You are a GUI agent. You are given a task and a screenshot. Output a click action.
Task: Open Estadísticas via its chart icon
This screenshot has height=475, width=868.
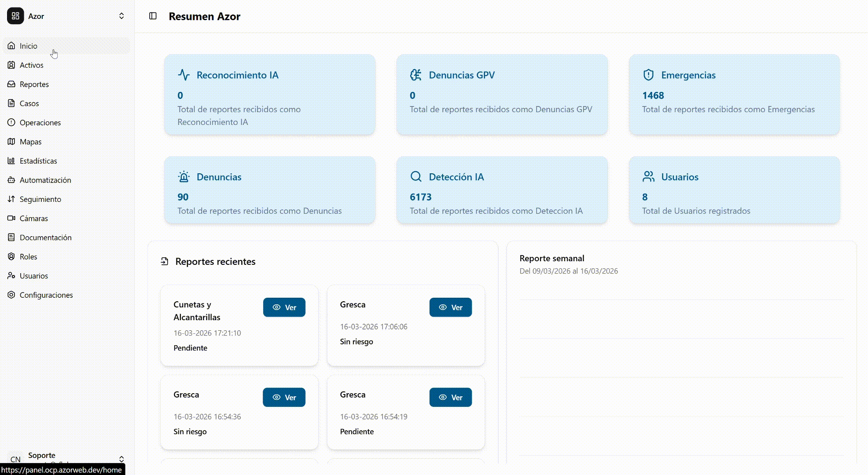point(11,161)
